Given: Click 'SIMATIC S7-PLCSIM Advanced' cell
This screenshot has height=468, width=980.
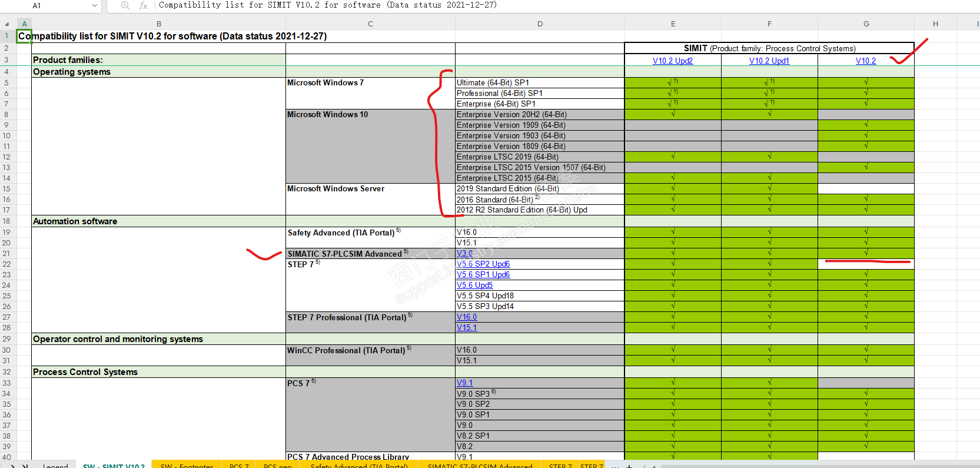Looking at the screenshot, I should pos(370,254).
